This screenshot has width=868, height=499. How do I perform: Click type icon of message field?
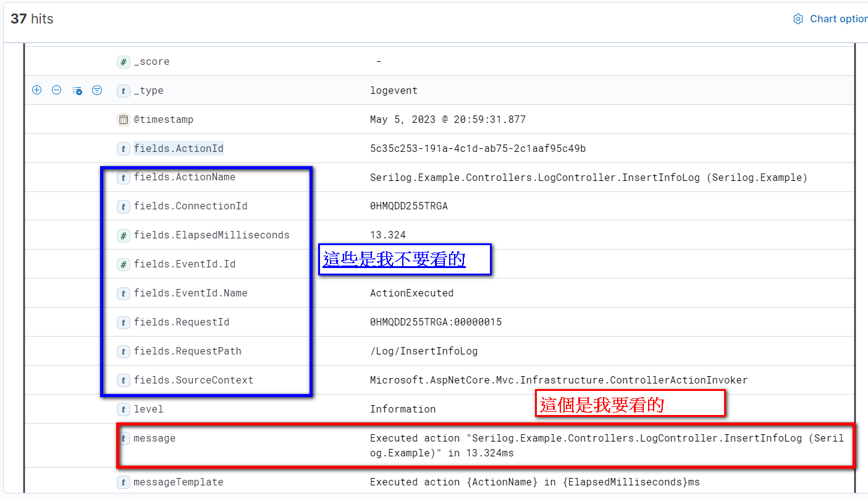click(124, 438)
